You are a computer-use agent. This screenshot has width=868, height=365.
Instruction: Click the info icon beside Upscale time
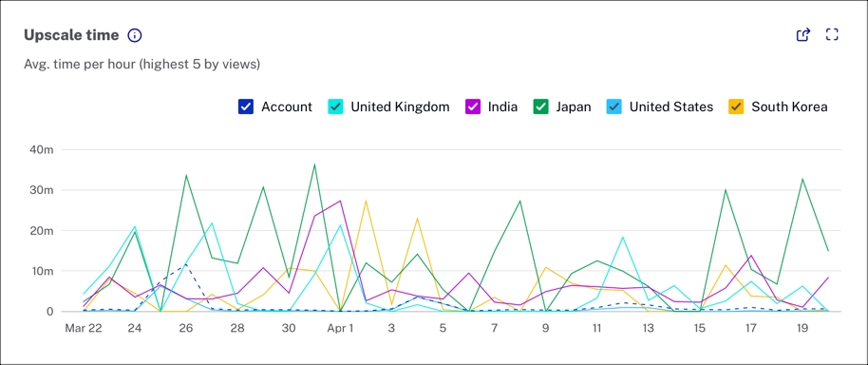(x=135, y=35)
